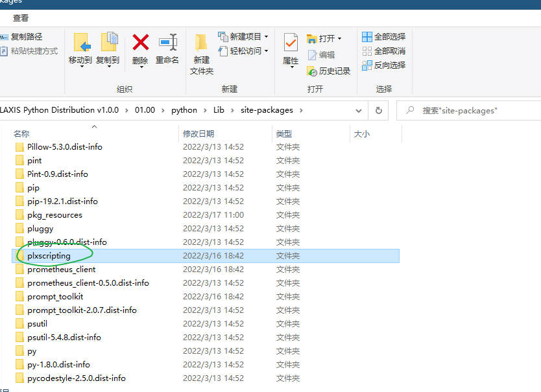Image resolution: width=541 pixels, height=392 pixels.
Task: Select the psutil folder
Action: click(37, 324)
